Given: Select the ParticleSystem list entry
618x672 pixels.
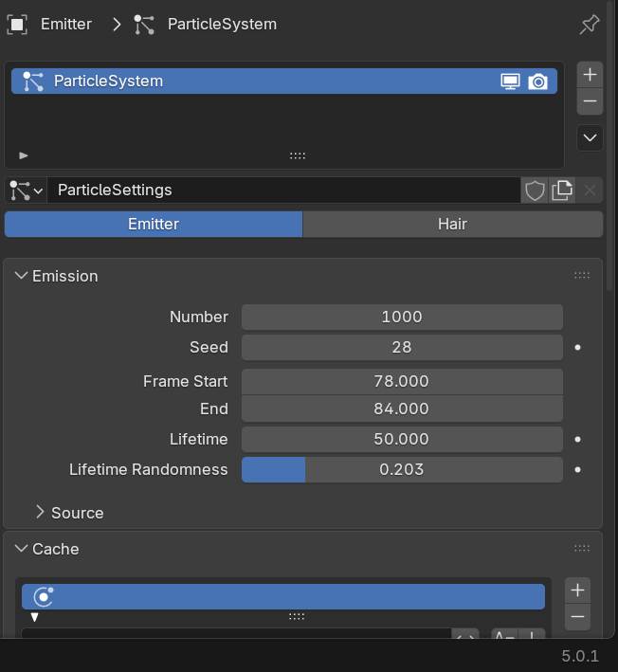Looking at the screenshot, I should pyautogui.click(x=284, y=81).
